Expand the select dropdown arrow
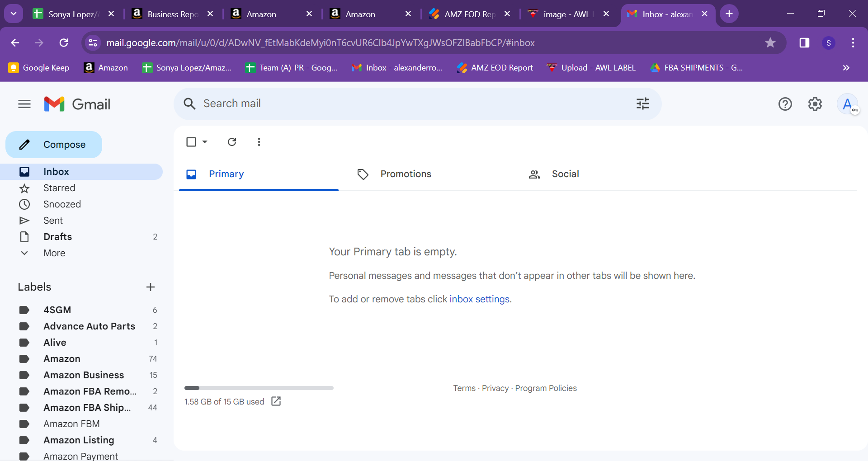 (205, 142)
